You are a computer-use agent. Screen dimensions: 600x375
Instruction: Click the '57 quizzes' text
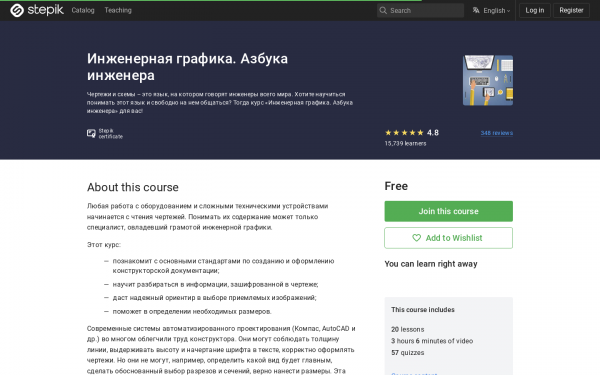[408, 352]
